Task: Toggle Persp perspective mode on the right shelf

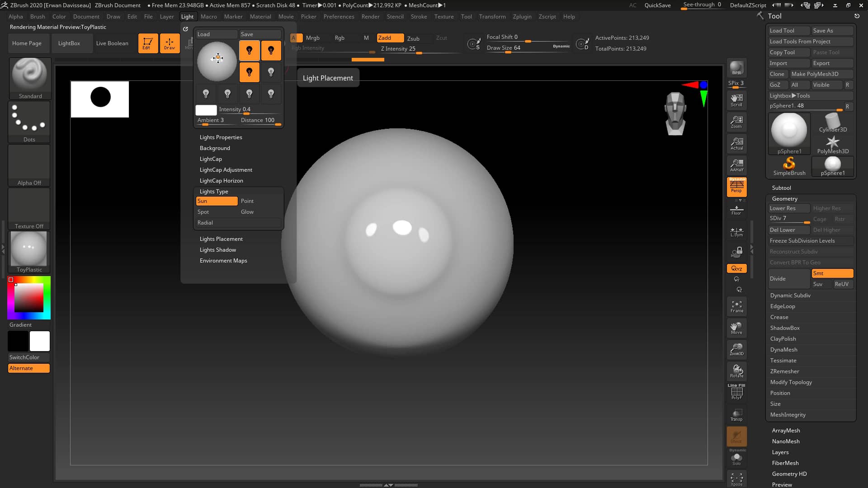Action: pos(736,187)
